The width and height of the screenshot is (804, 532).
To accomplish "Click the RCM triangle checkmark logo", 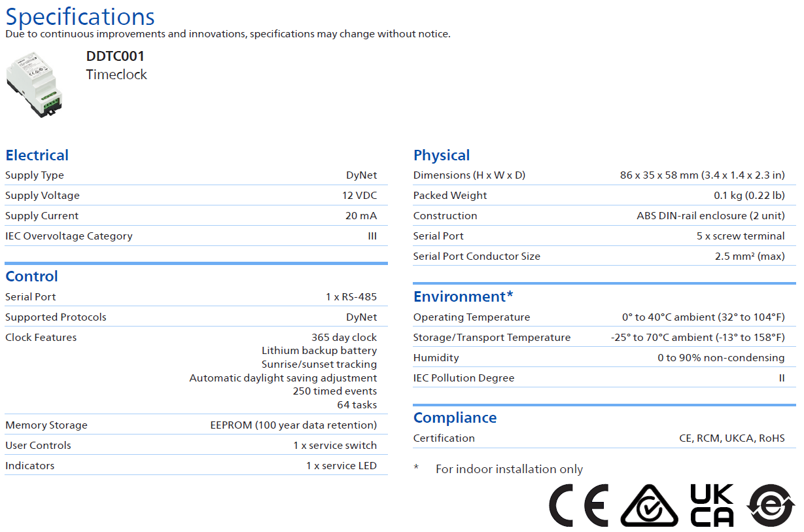I will coord(650,506).
